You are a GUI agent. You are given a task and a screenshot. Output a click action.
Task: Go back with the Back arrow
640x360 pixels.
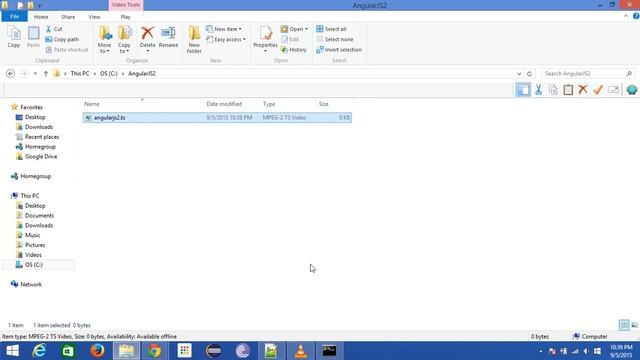[x=11, y=73]
